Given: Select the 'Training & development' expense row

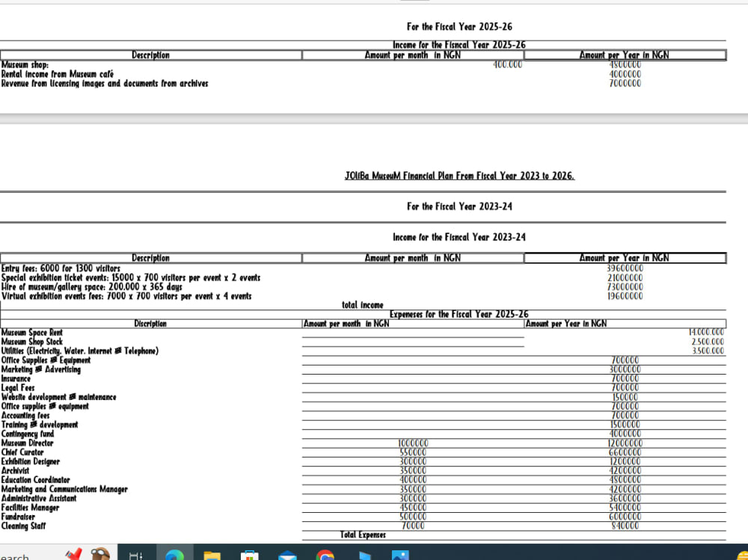Looking at the screenshot, I should click(40, 425).
